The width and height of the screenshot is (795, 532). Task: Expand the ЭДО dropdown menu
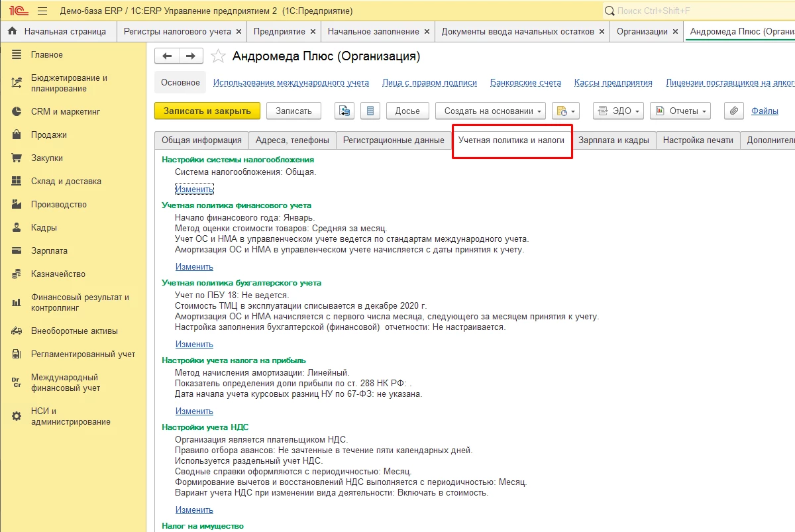click(619, 111)
